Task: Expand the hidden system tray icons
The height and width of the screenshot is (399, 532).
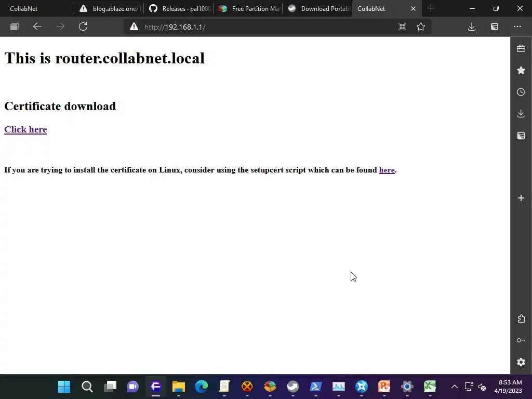Action: coord(455,387)
